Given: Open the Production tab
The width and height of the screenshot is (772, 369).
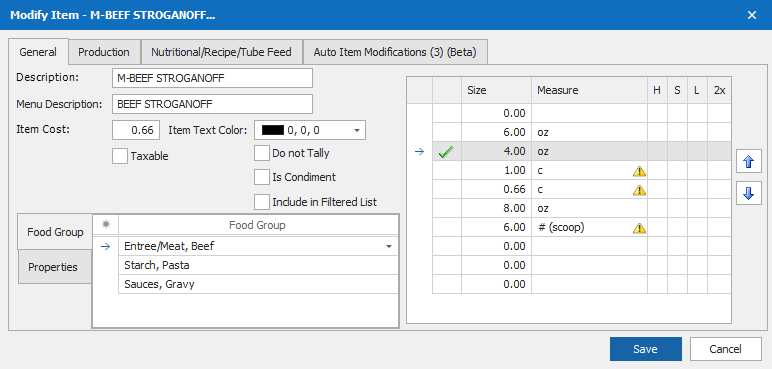Looking at the screenshot, I should (x=104, y=52).
